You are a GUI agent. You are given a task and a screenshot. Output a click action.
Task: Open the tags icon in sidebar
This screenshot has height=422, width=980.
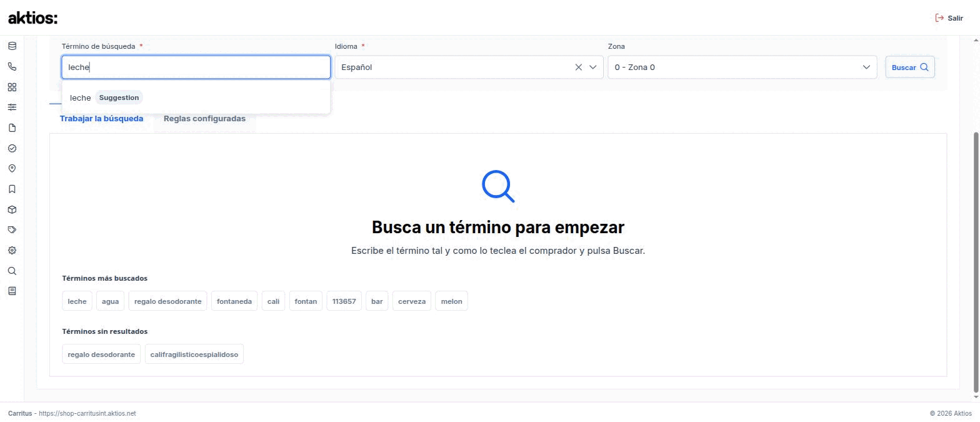click(x=12, y=229)
